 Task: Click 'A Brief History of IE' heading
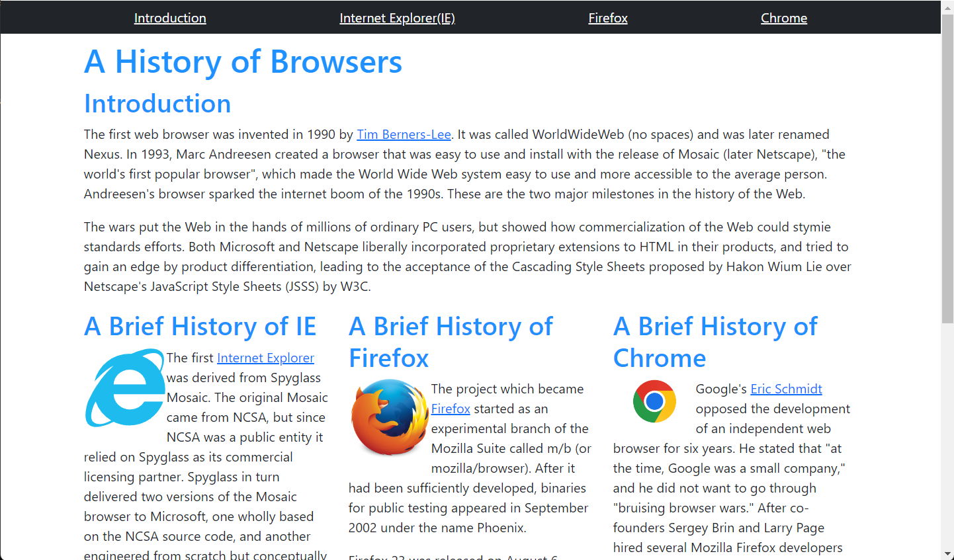[200, 327]
